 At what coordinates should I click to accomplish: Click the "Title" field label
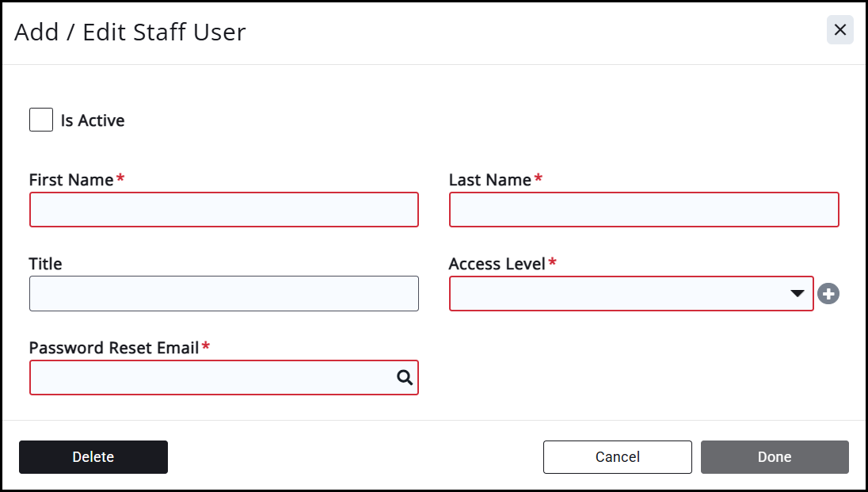coord(46,264)
